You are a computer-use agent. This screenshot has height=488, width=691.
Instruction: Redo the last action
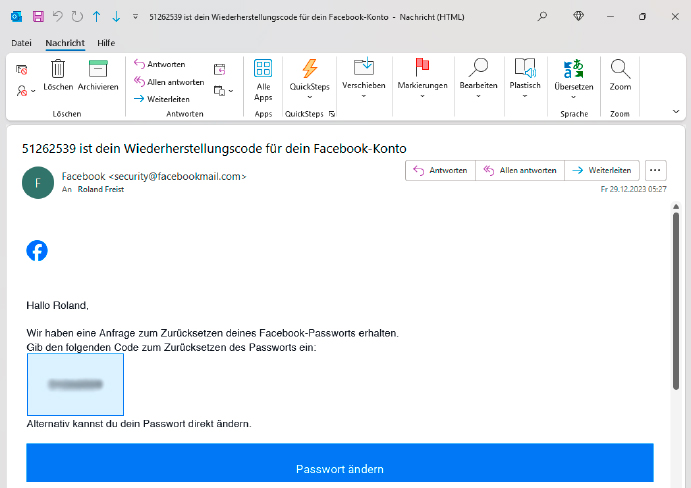(x=77, y=17)
